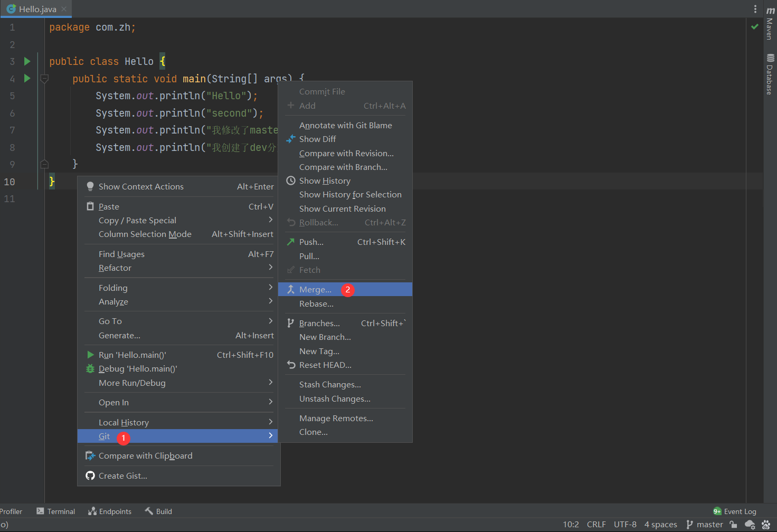This screenshot has width=777, height=532.
Task: Debug 'Hello.main()' from the context menu
Action: point(179,368)
